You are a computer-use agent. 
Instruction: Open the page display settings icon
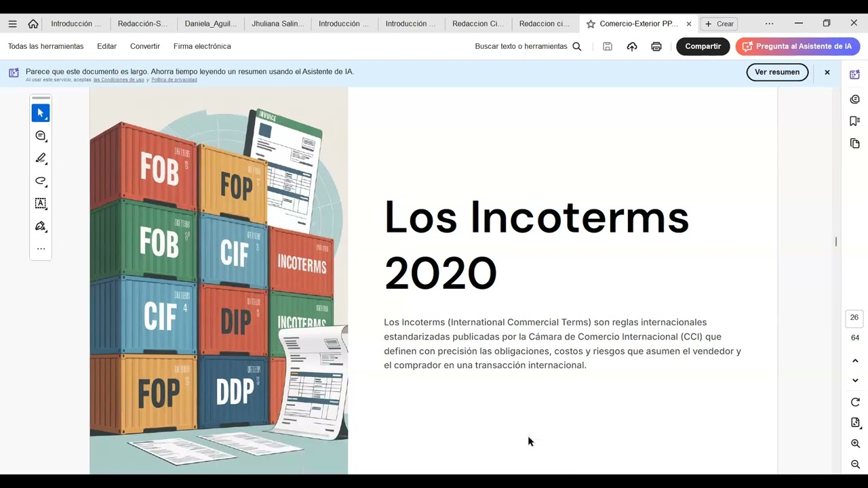coord(855,423)
